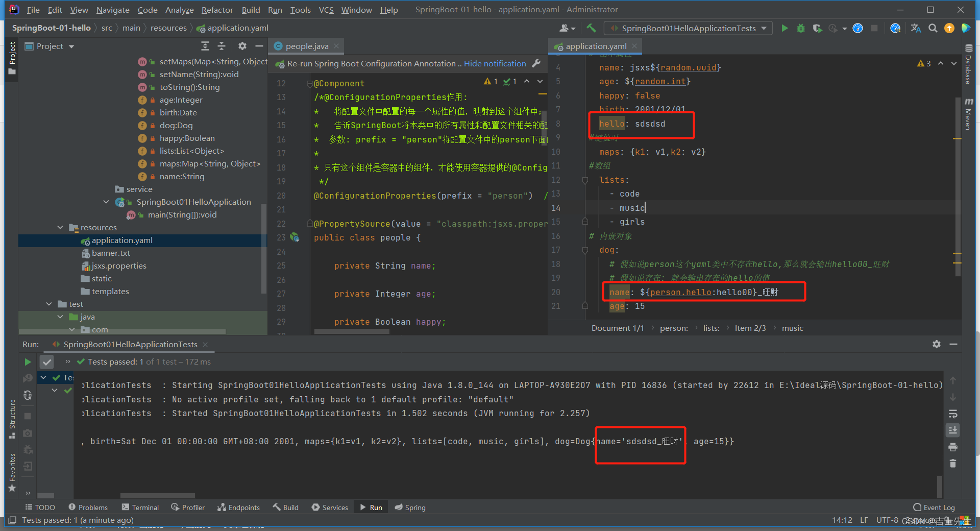Select jsxs.properties in the Project tree

click(x=118, y=265)
